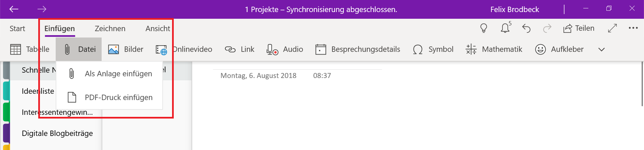The height and width of the screenshot is (150, 644).
Task: Expand the ribbon overflow chevron
Action: (x=601, y=50)
